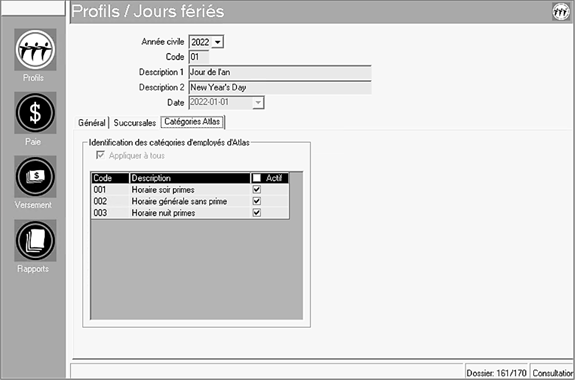The image size is (575, 380).
Task: Click the Code field containing 01
Action: 199,57
